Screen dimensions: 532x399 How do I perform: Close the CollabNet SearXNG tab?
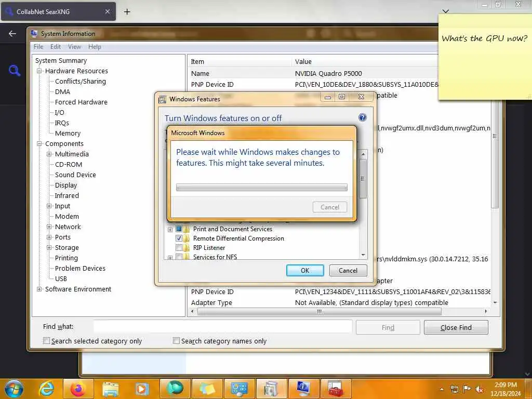pos(107,11)
